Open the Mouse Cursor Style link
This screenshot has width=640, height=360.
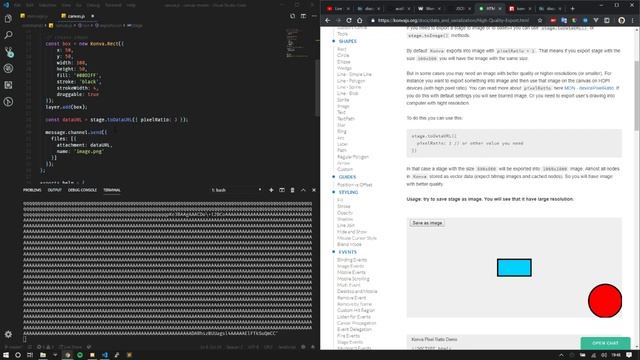point(357,238)
